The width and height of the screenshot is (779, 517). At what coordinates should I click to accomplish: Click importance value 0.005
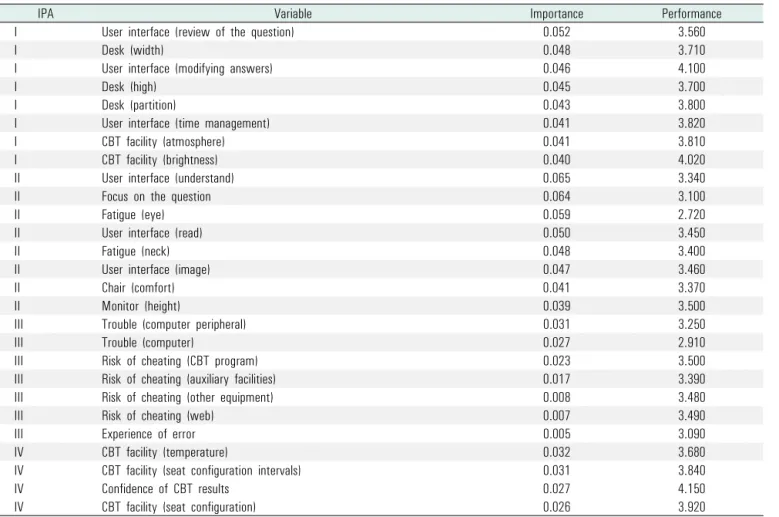point(556,434)
